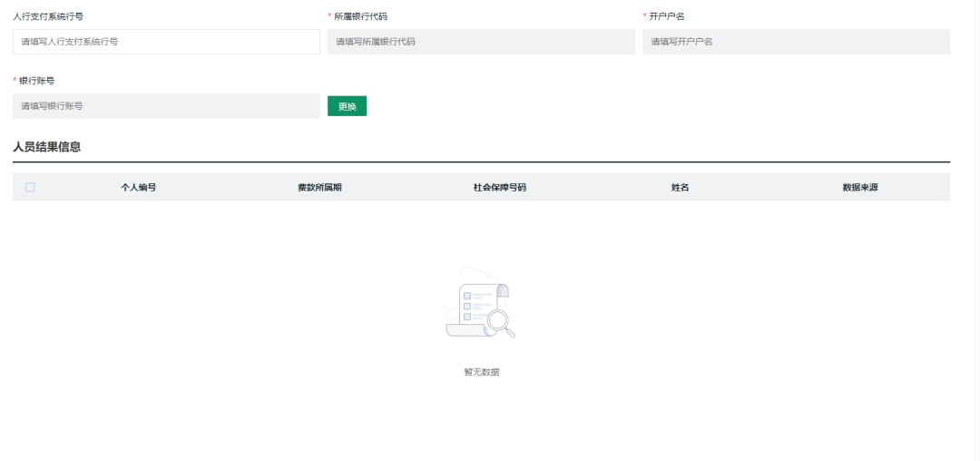Click the magnifying glass in the empty illustration

click(x=500, y=322)
